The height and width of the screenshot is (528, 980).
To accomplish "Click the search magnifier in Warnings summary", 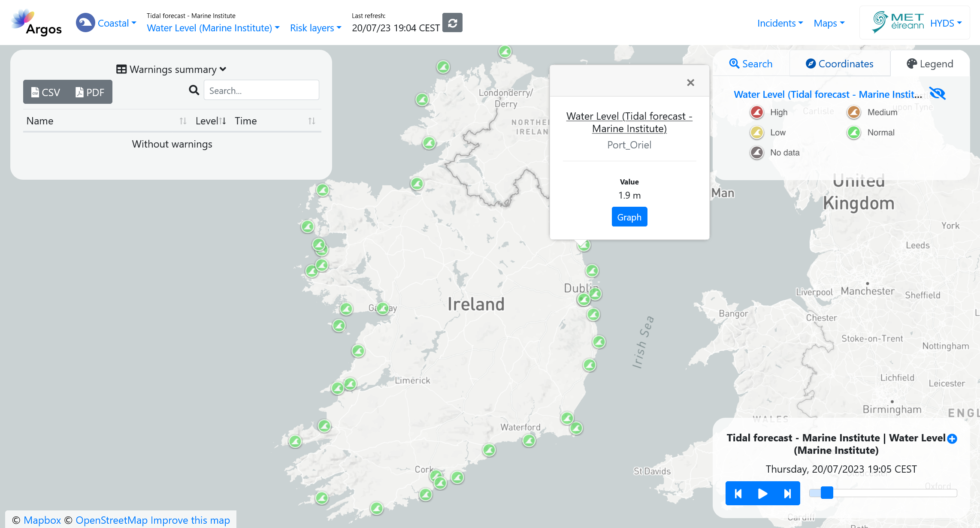I will (194, 90).
